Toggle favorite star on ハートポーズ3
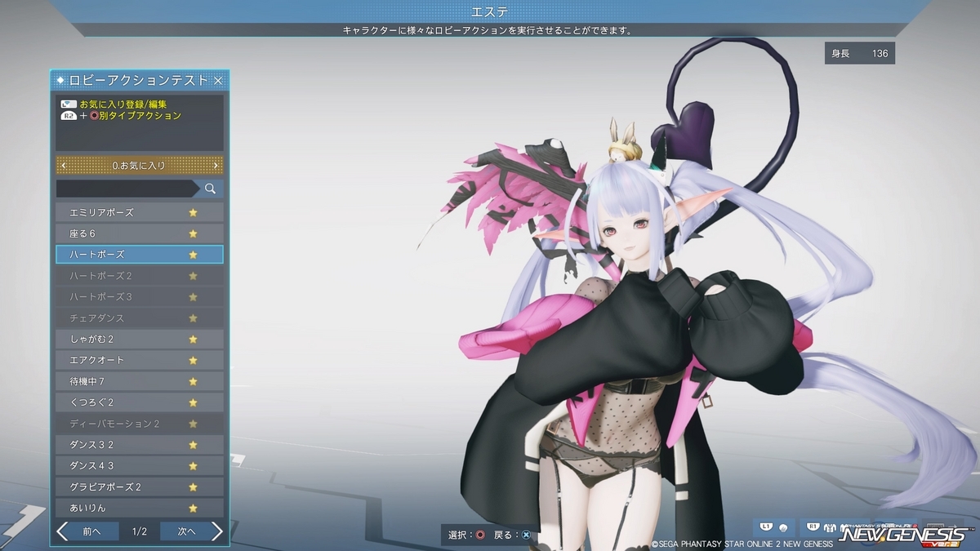980x551 pixels. tap(193, 296)
